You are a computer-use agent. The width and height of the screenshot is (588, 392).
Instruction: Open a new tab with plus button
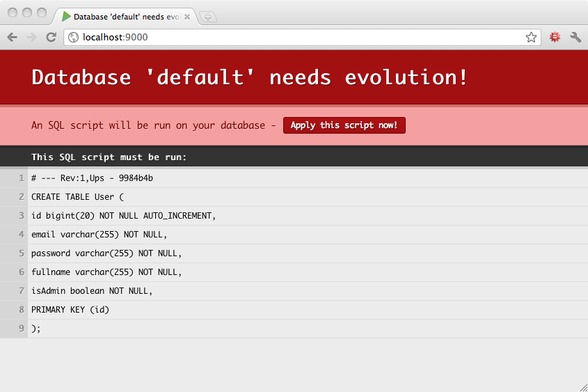click(x=208, y=17)
